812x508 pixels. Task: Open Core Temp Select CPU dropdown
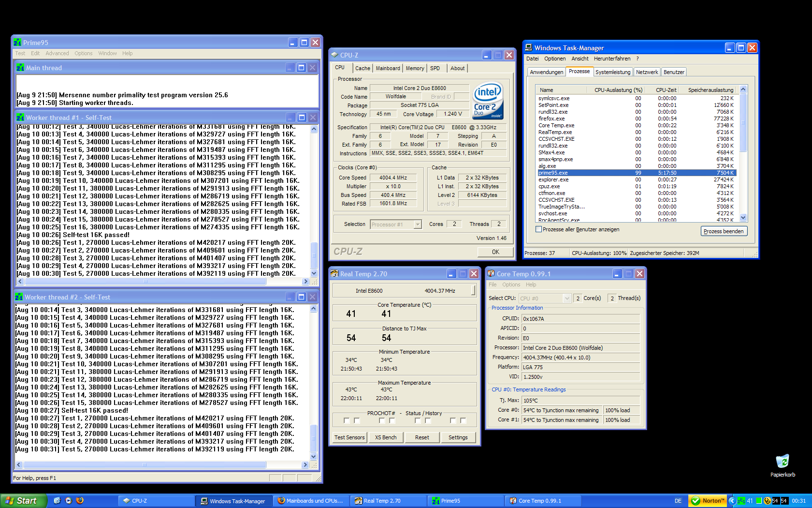567,299
